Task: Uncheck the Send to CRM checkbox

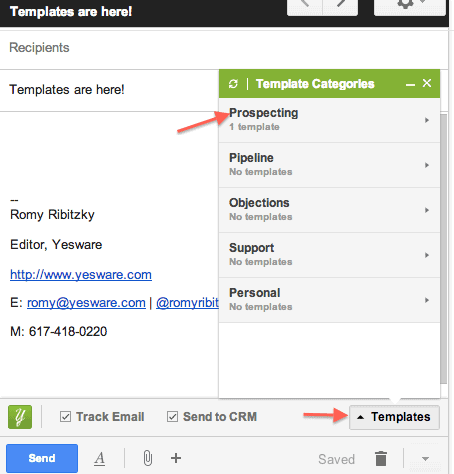Action: click(172, 417)
